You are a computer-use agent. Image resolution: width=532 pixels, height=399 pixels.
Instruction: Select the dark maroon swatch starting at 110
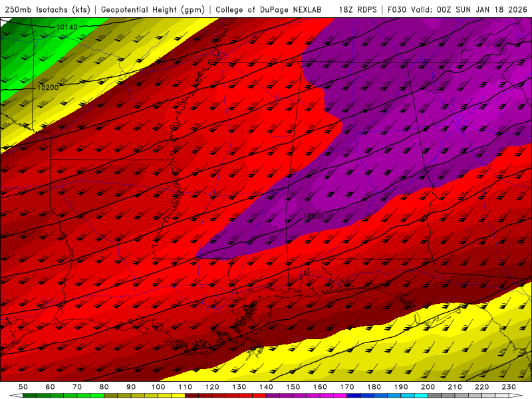192,396
